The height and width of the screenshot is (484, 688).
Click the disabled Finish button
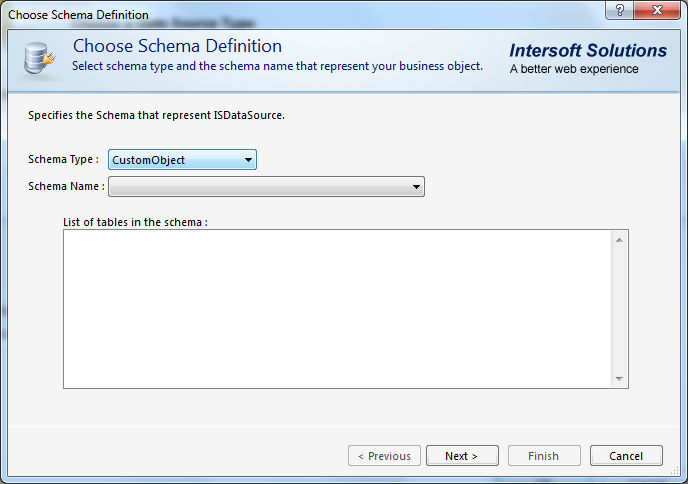click(x=543, y=456)
